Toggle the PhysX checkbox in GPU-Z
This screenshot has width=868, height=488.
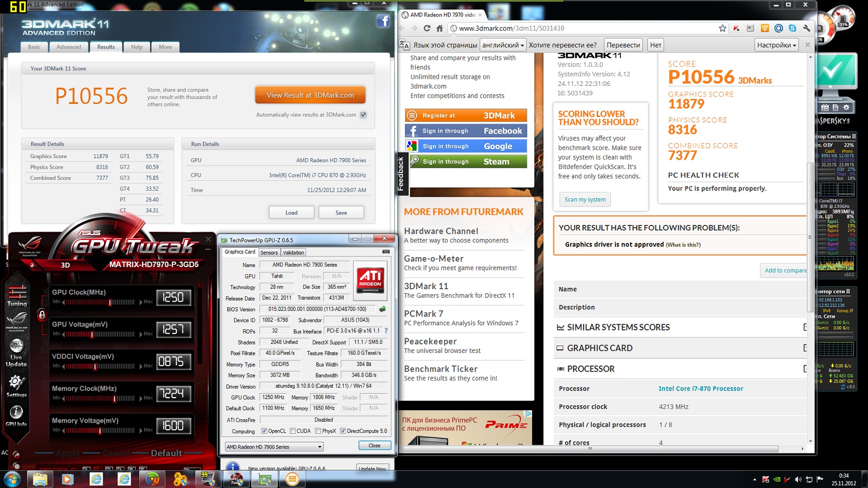pyautogui.click(x=318, y=431)
